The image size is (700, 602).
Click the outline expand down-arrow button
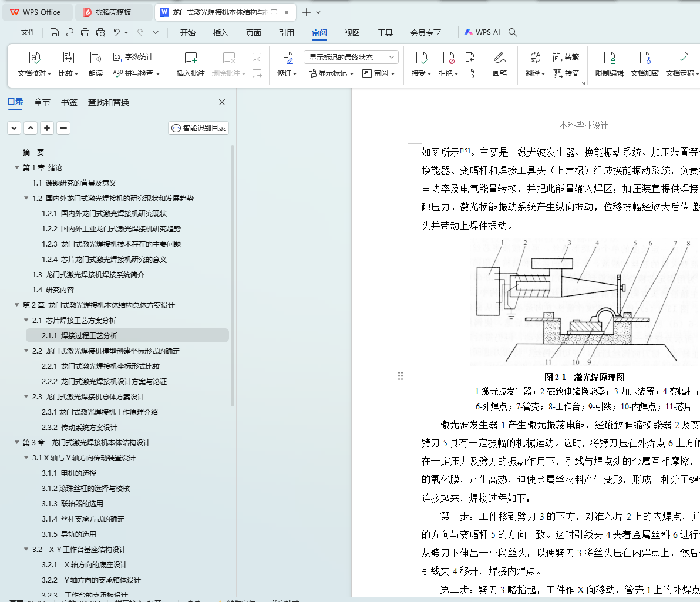pyautogui.click(x=14, y=128)
